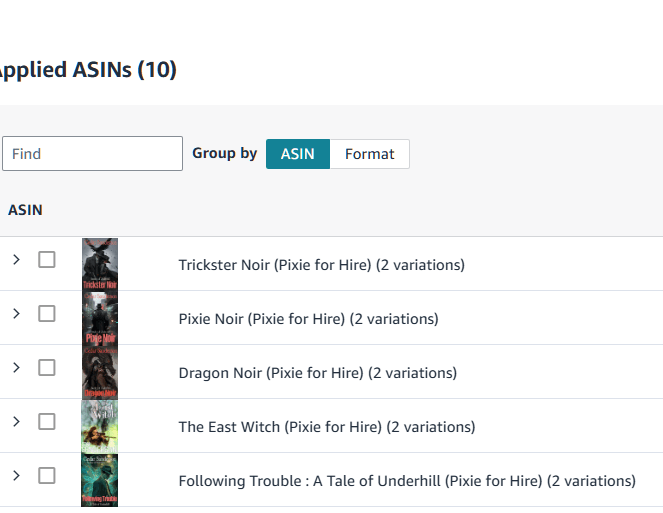
Task: Tick the Pixie Noir row checkbox
Action: pos(47,313)
